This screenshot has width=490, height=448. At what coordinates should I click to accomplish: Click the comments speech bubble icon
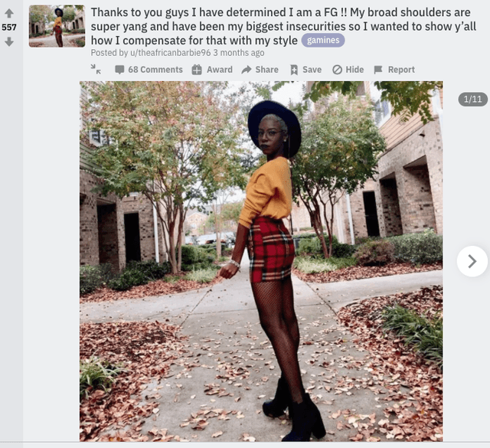[x=119, y=70]
